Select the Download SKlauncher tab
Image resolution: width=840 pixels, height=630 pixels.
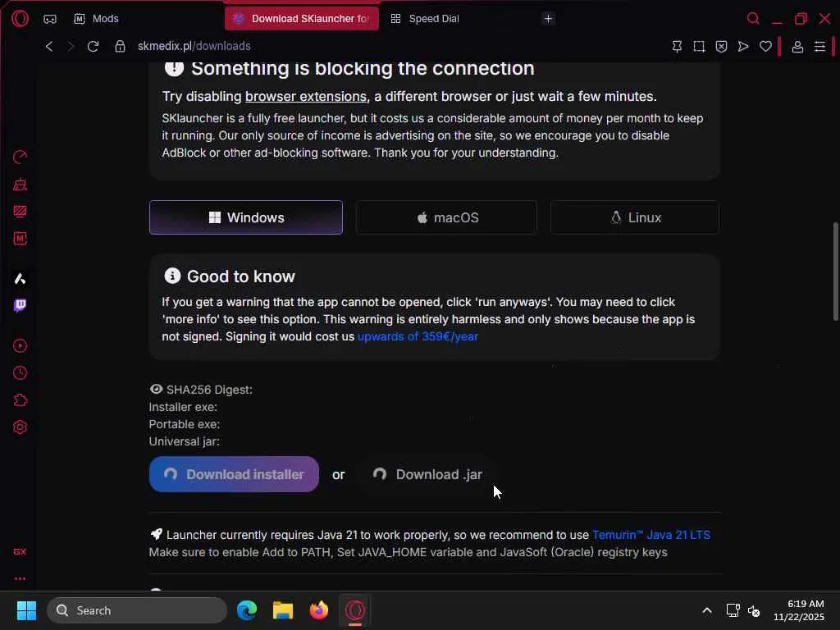click(x=302, y=19)
